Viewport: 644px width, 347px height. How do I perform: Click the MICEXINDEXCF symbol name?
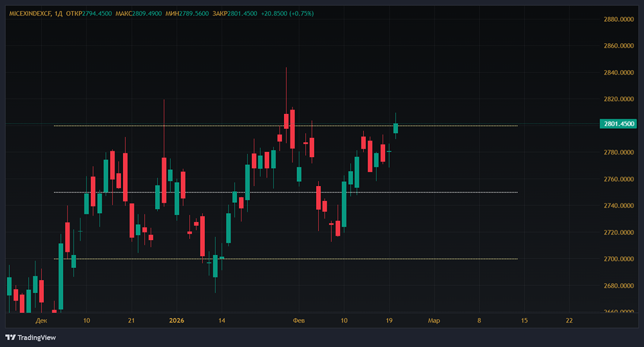coord(30,14)
